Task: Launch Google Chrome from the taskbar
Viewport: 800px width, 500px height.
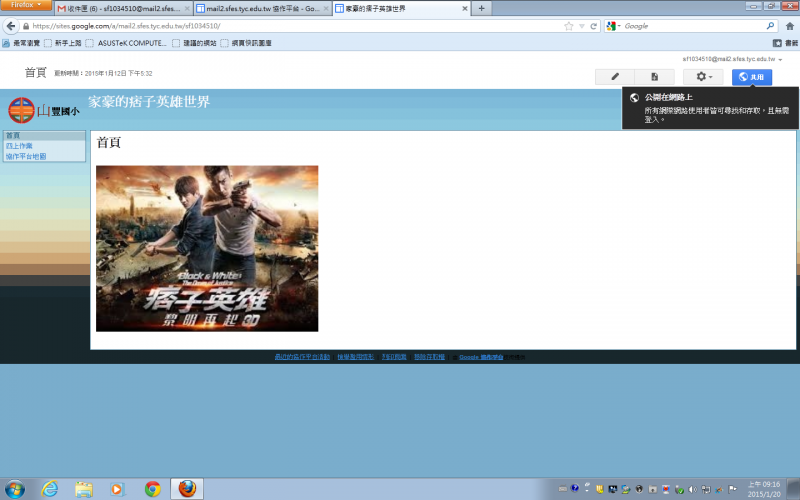Action: click(x=152, y=489)
